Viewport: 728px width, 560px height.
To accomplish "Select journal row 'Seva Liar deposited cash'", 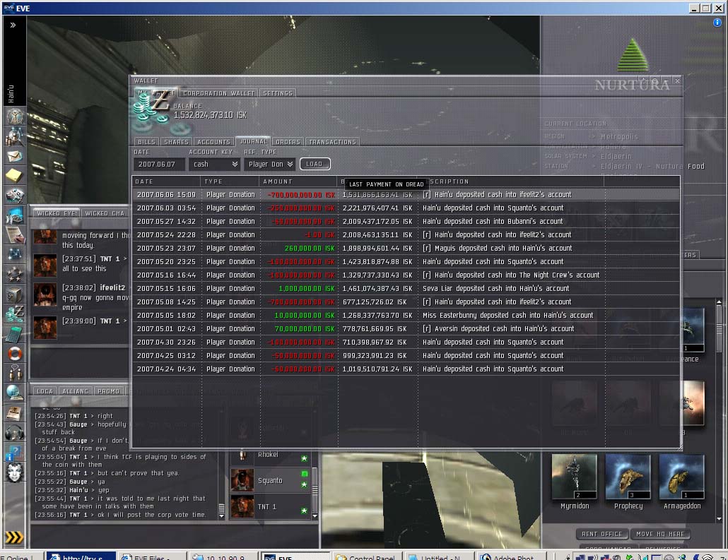I will point(406,289).
